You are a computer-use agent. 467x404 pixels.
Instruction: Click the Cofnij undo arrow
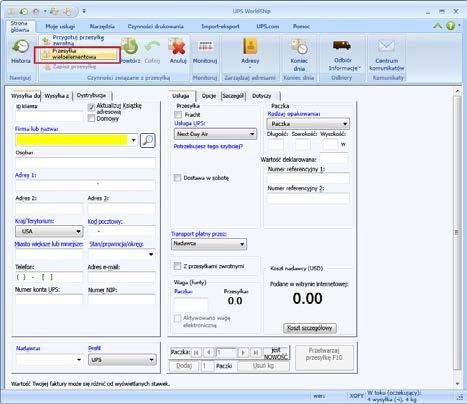pyautogui.click(x=152, y=47)
